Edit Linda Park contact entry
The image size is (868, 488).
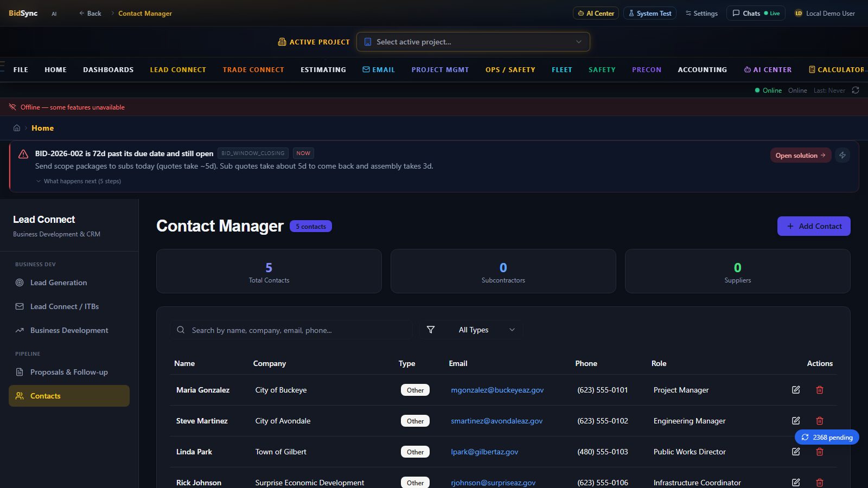796,452
